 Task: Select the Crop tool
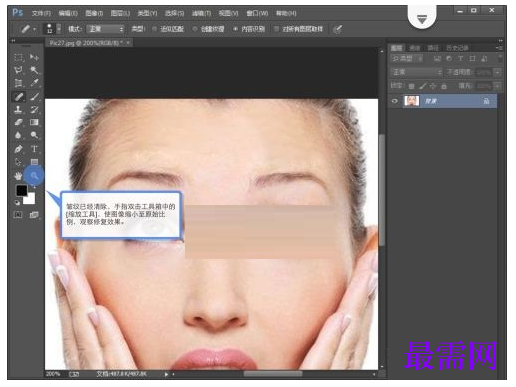18,83
